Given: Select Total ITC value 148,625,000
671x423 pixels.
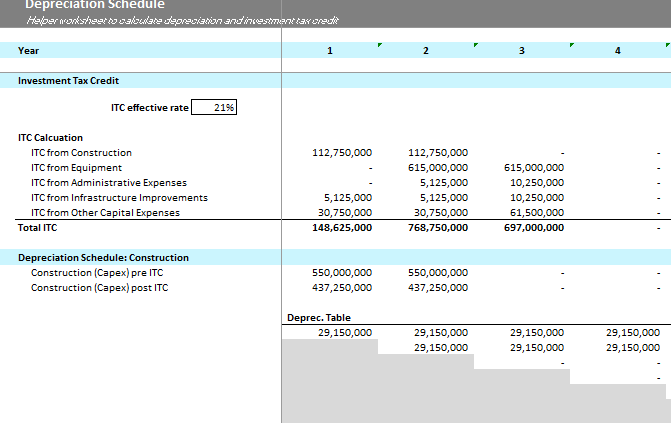Looking at the screenshot, I should click(x=343, y=228).
